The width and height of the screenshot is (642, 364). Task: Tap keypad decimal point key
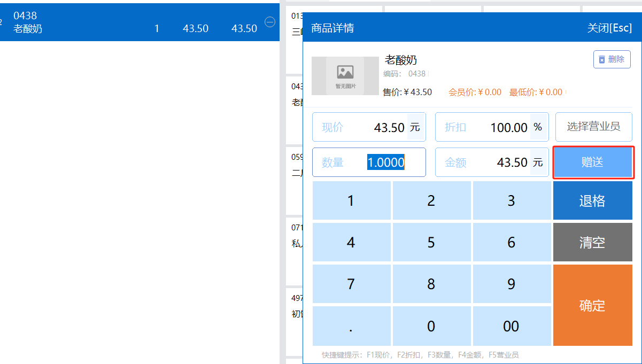coord(351,326)
